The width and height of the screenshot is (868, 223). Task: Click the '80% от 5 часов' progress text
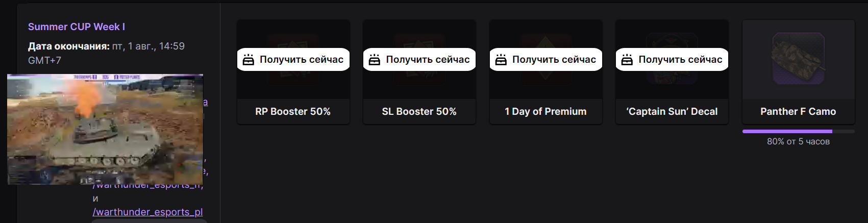pos(798,141)
